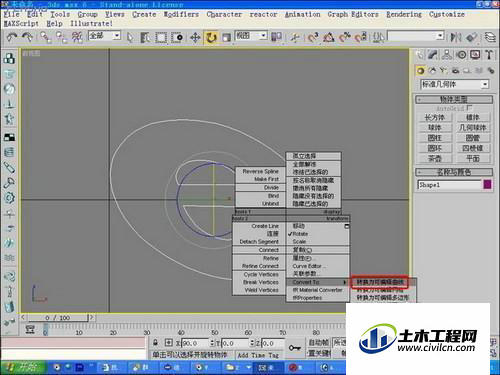Select the Rotate tool in main toolbar
The height and width of the screenshot is (375, 500).
pos(211,37)
